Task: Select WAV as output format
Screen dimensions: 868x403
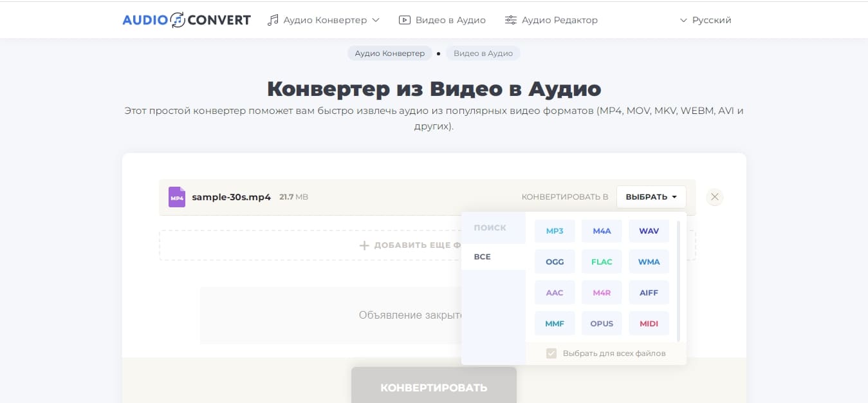Action: coord(649,231)
